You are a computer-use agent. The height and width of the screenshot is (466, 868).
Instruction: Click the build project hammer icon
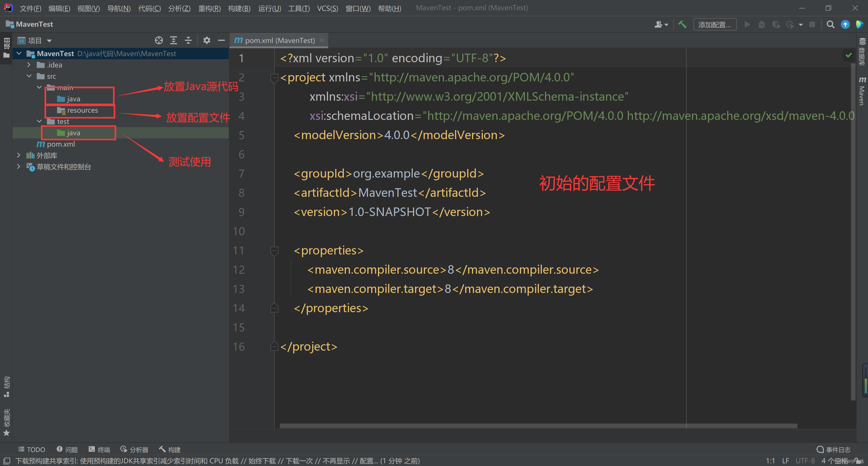682,24
